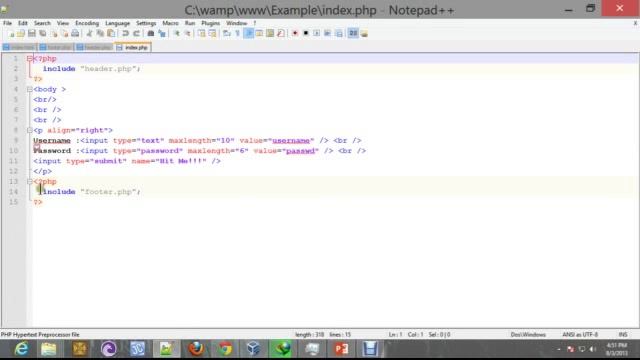This screenshot has width=640, height=360.
Task: Collapse the PHP block at line 1
Action: (x=29, y=59)
